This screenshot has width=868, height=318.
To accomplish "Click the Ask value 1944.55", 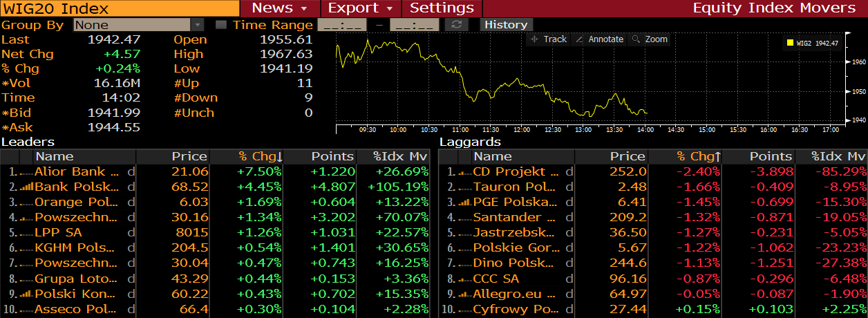I will pyautogui.click(x=113, y=127).
